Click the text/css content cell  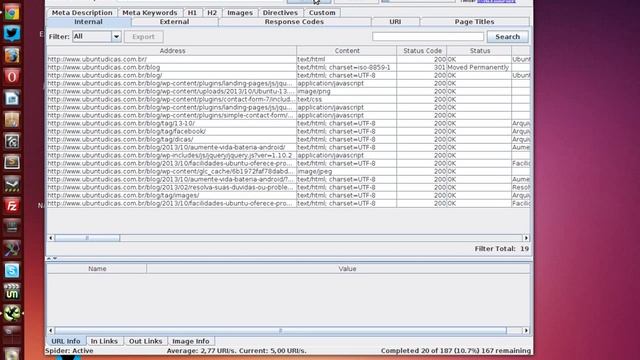click(x=347, y=99)
